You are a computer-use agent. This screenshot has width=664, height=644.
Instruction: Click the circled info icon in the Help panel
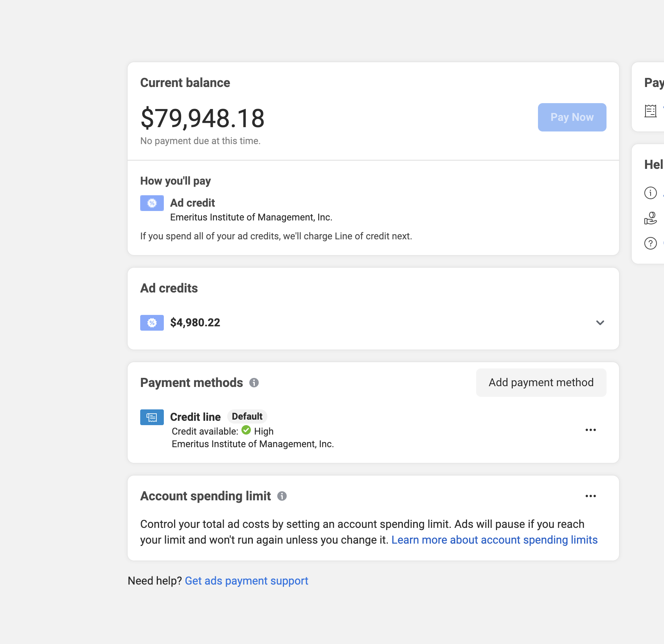(650, 193)
